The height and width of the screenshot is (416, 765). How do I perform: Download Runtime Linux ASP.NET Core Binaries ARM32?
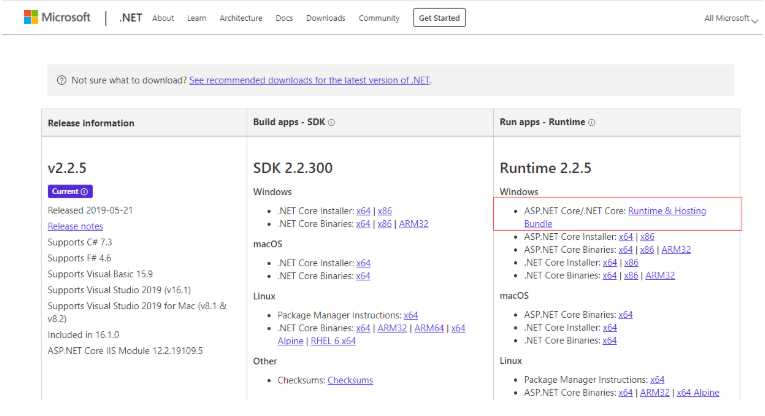[x=655, y=393]
